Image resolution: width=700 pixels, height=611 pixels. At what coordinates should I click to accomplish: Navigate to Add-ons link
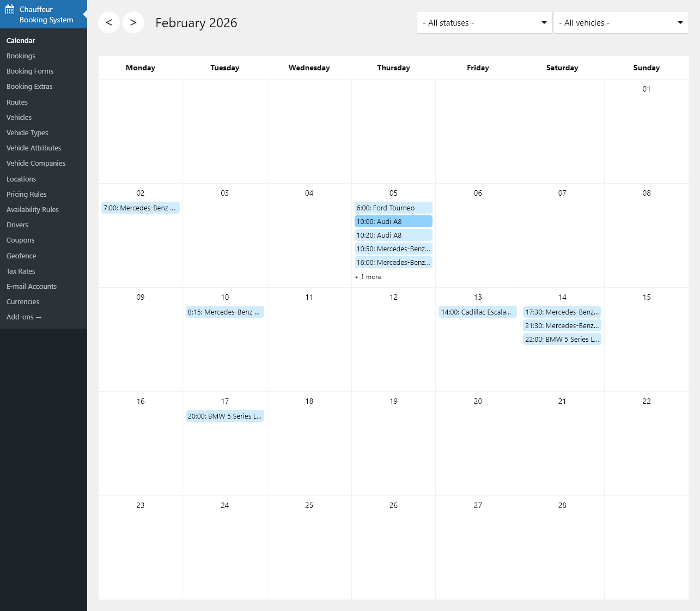click(24, 317)
